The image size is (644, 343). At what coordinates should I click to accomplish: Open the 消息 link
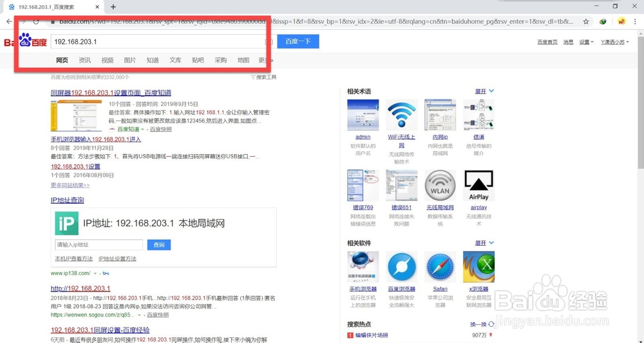(x=569, y=42)
